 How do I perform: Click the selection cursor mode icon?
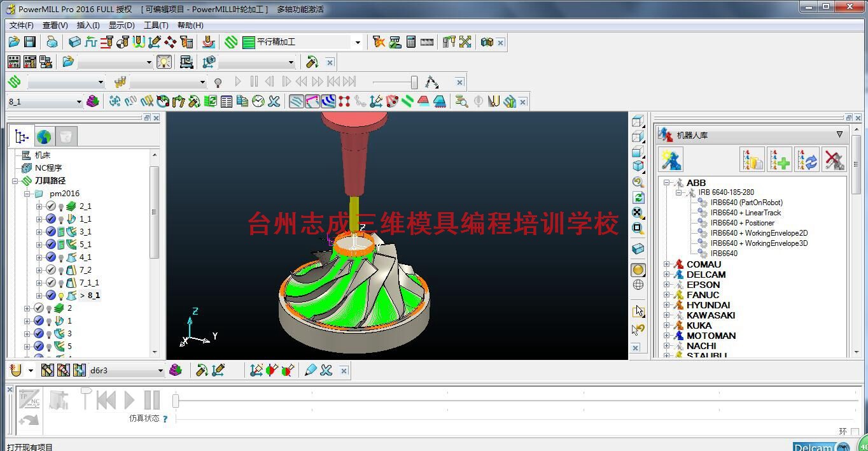[638, 311]
